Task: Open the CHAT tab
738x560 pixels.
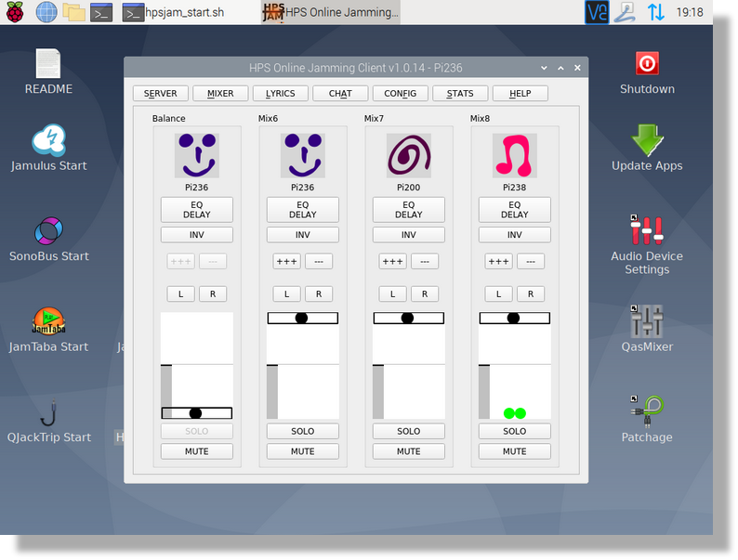Action: 340,93
